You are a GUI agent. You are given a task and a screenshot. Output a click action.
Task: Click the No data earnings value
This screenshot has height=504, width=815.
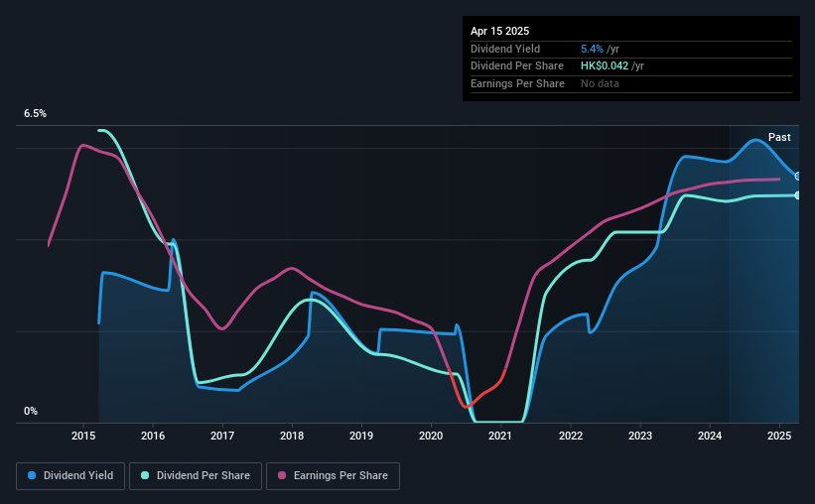pyautogui.click(x=600, y=83)
